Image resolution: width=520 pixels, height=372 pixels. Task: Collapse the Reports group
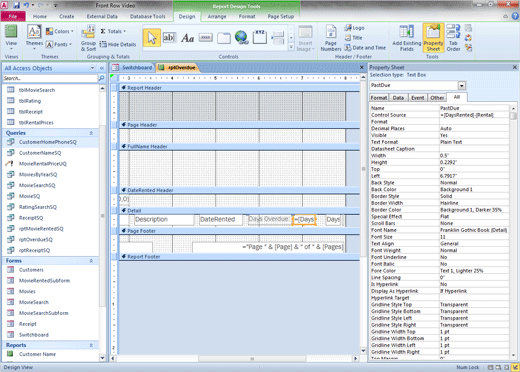(91, 345)
